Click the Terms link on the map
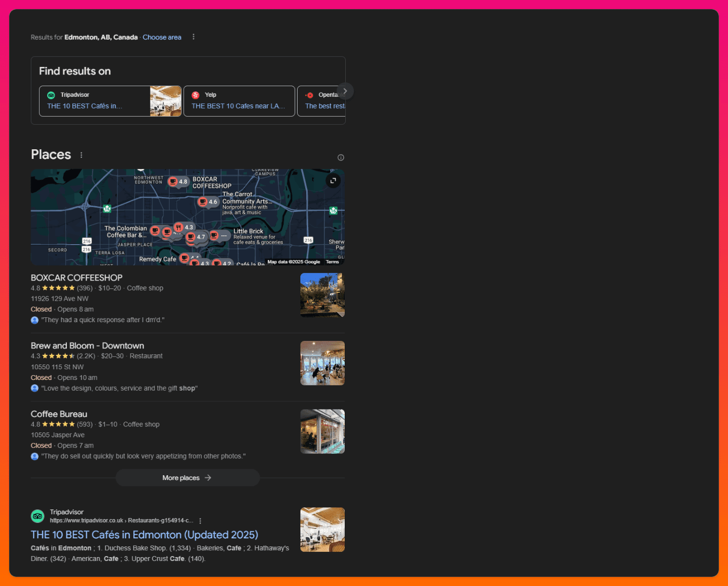Viewport: 728px width, 586px height. click(332, 262)
